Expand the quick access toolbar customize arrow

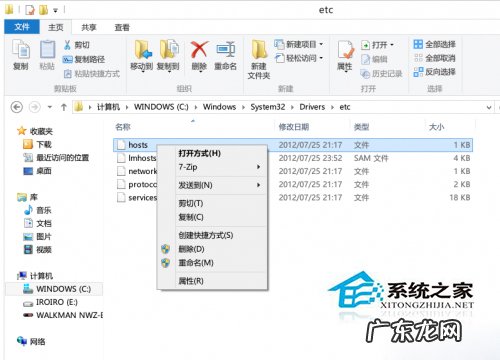[x=55, y=10]
